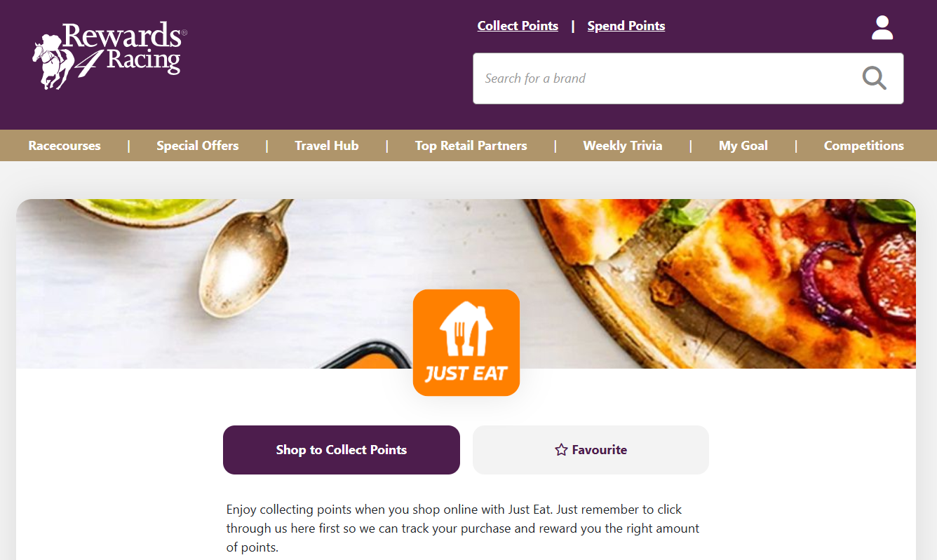Click the orange Just Eat logo tile
937x560 pixels.
[466, 343]
